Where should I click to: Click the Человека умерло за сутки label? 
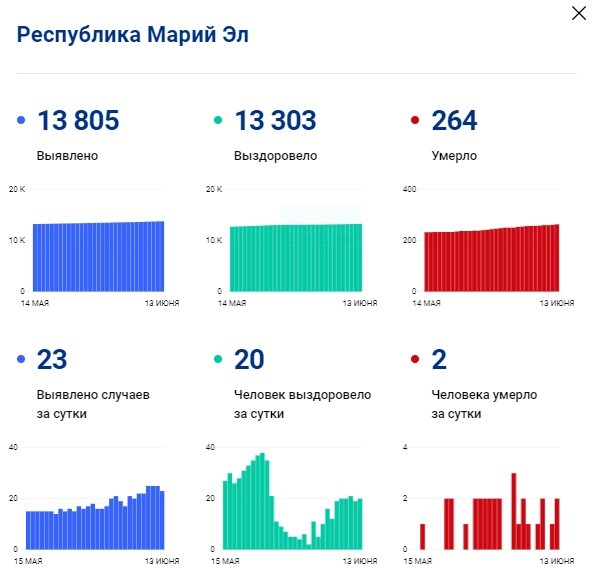484,404
